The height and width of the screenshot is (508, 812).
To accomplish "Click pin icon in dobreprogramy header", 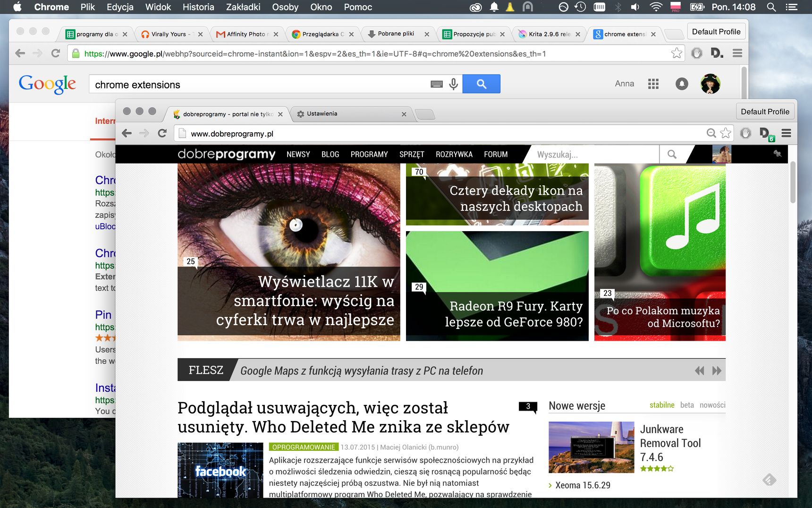I will pyautogui.click(x=777, y=154).
